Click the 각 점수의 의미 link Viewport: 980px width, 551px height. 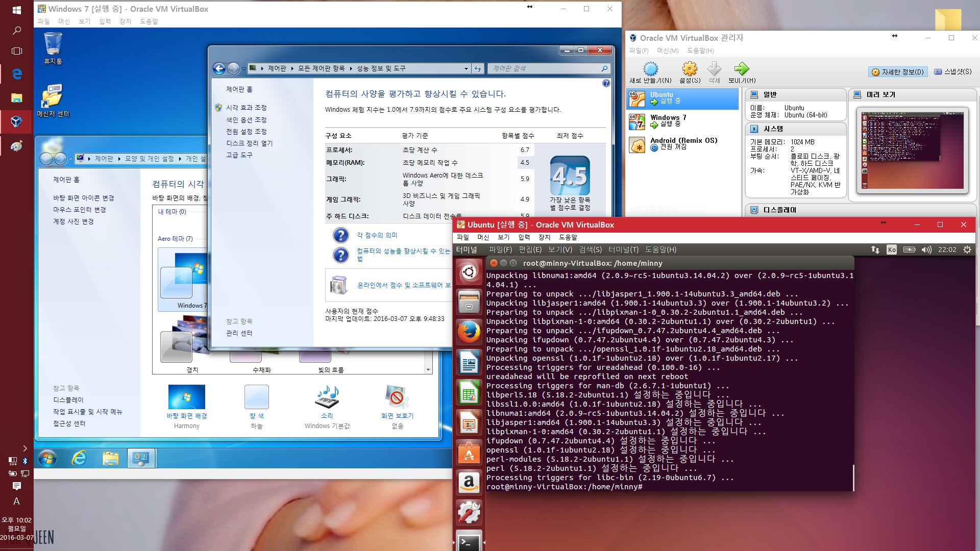point(377,235)
